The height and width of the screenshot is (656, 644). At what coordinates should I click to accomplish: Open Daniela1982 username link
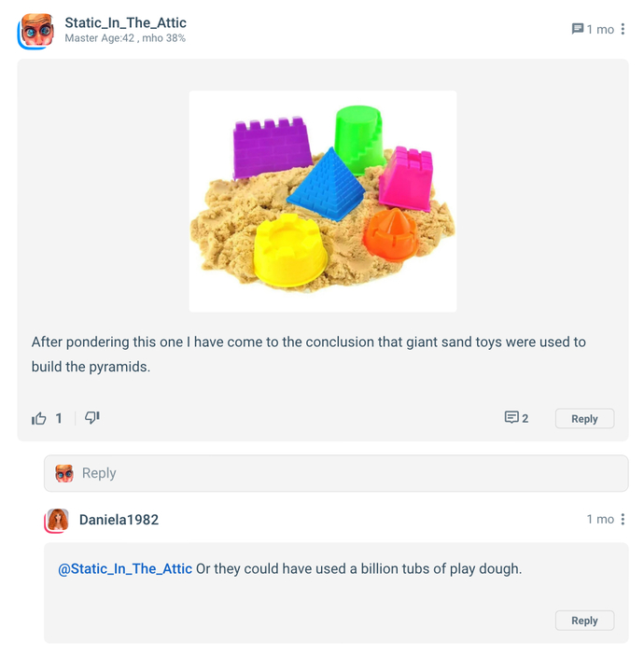(119, 520)
